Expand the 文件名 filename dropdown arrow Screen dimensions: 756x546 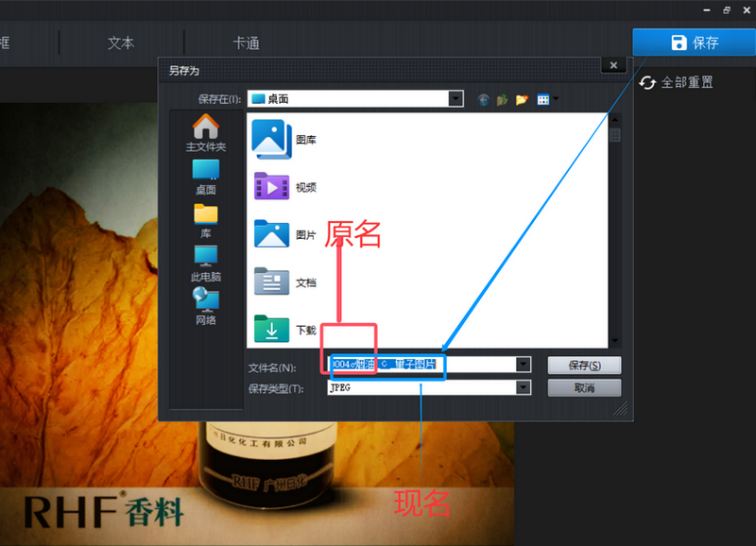coord(523,365)
